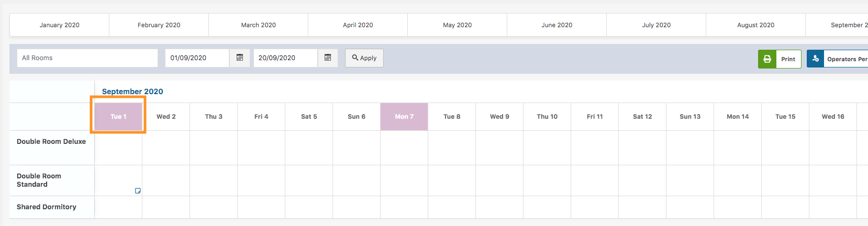
Task: Click the end date field 20/09/2020
Action: pos(285,58)
